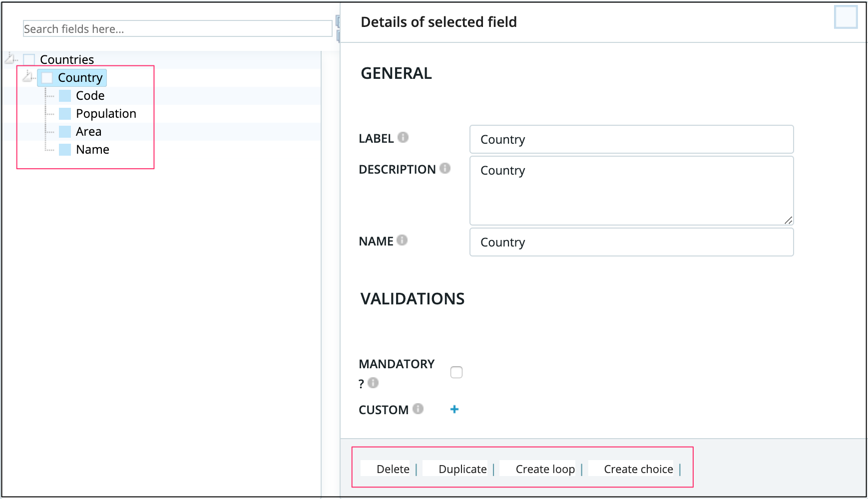Add a custom validation with the plus icon

(454, 409)
